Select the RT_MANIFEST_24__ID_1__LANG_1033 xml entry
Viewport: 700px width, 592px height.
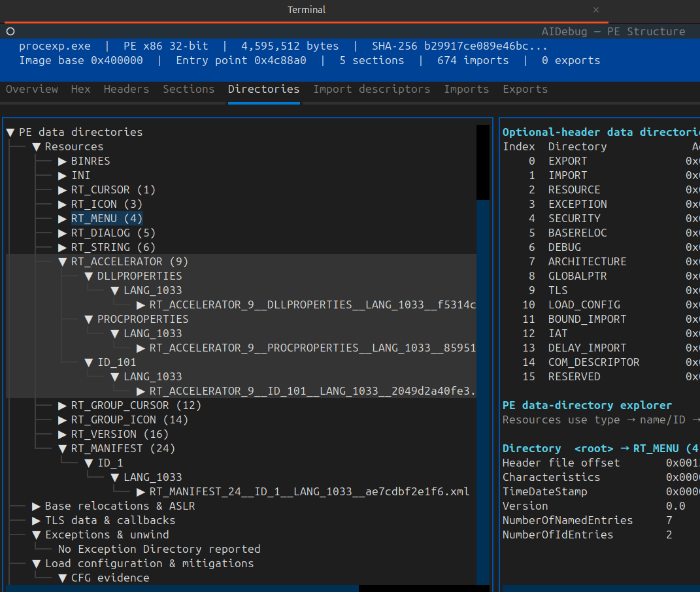309,492
